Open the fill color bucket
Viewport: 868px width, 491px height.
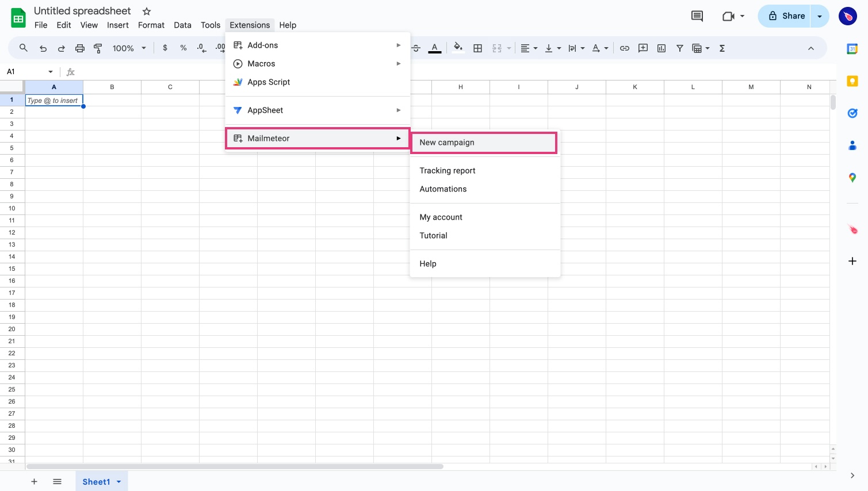pyautogui.click(x=458, y=48)
